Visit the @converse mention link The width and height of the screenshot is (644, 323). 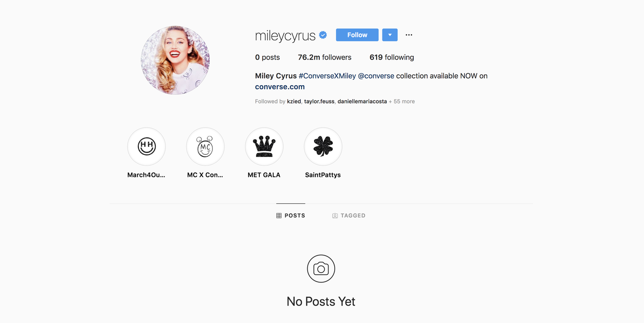coord(376,76)
